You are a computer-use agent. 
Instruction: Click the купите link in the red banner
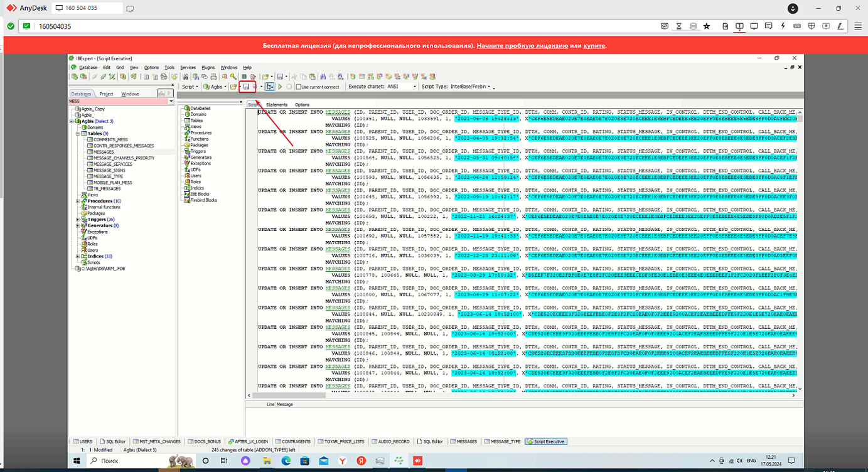[594, 46]
